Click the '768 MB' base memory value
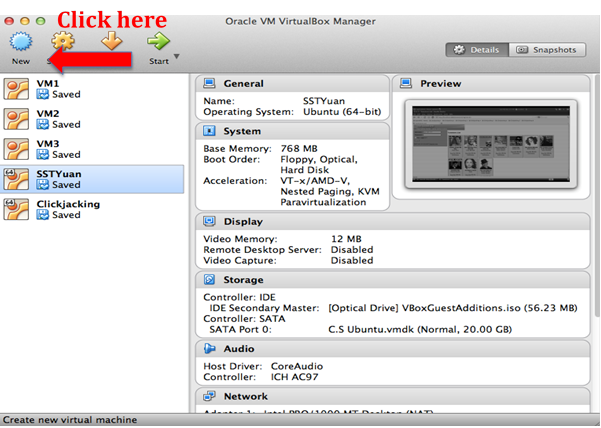This screenshot has height=428, width=601. tap(299, 148)
